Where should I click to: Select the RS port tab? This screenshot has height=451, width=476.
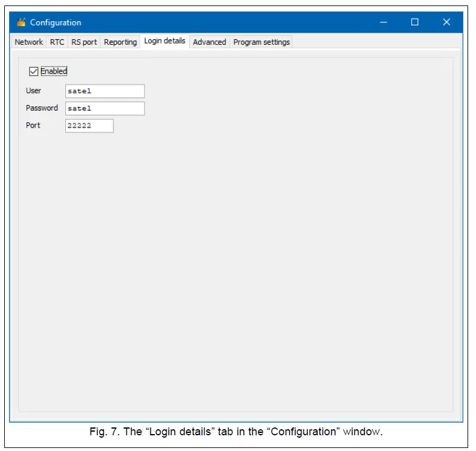[84, 42]
